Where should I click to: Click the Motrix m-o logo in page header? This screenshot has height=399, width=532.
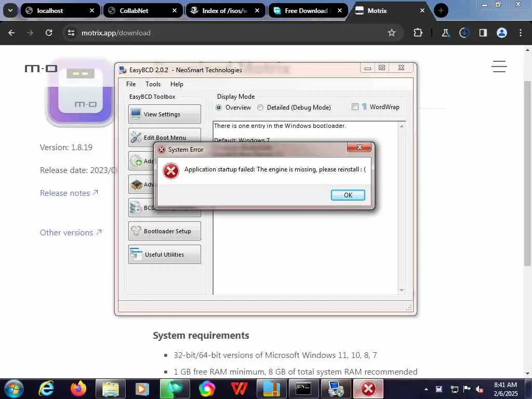pos(41,69)
